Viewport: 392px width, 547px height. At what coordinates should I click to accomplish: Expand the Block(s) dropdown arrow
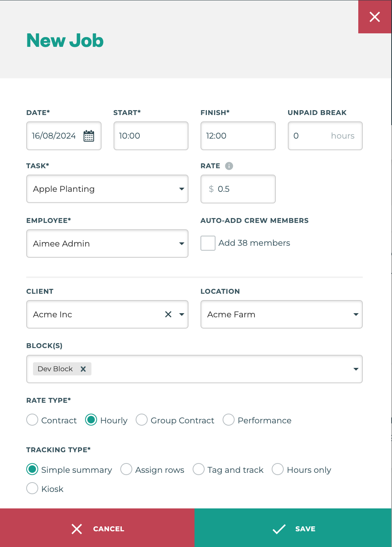coord(356,369)
